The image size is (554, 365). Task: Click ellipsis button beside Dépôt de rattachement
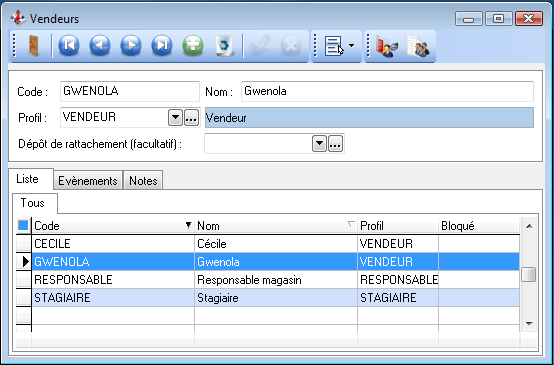[x=335, y=143]
